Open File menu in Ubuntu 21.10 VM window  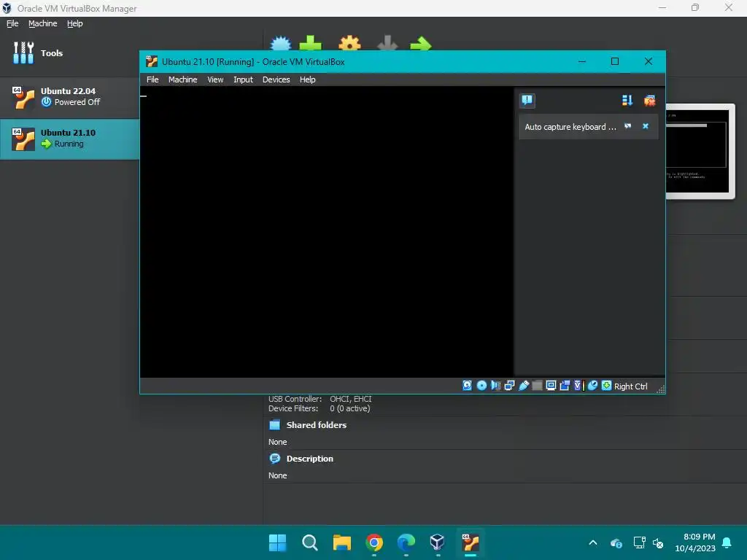coord(152,79)
